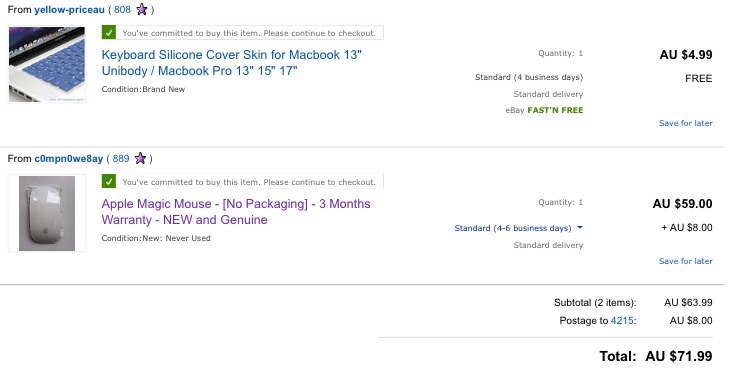
Task: Expand Standard (4-6 business days) postage dropdown
Action: click(519, 228)
